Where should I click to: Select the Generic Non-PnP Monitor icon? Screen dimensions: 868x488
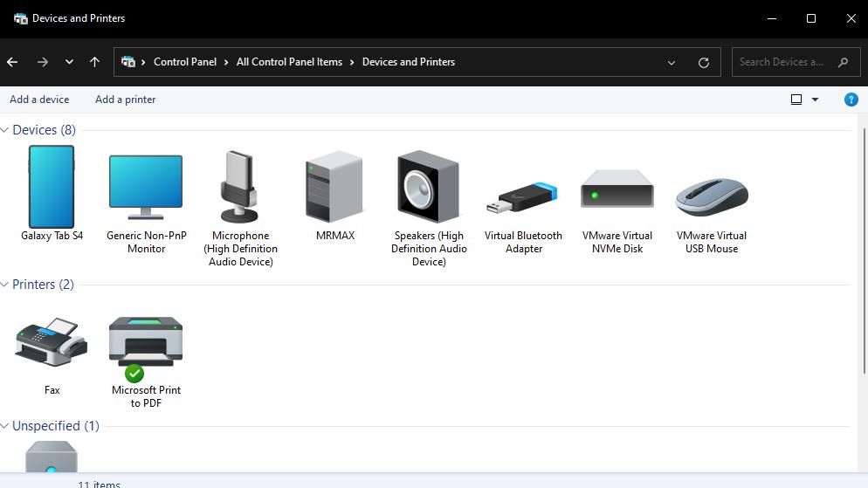[146, 187]
